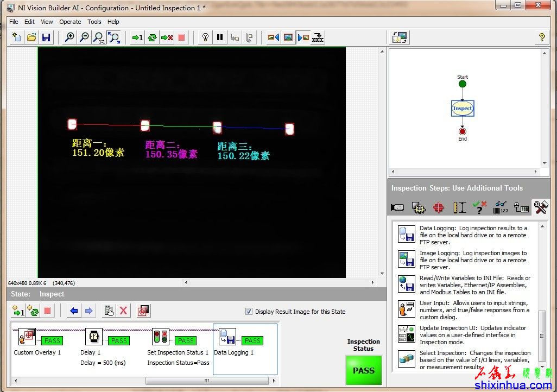Viewport: 557px width, 392px height.
Task: Select the Delay 1 step in the sequence
Action: pos(94,337)
